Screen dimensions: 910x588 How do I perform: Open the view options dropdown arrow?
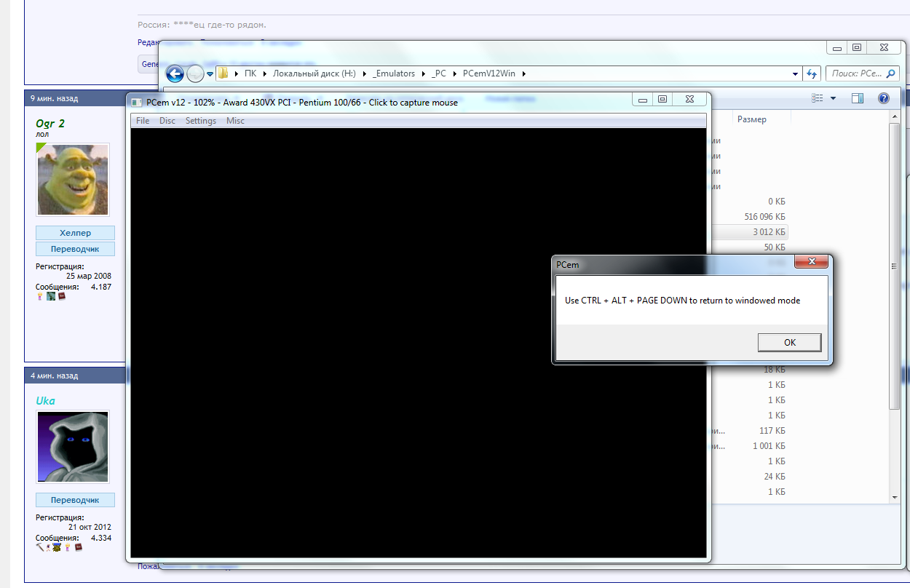[x=833, y=98]
